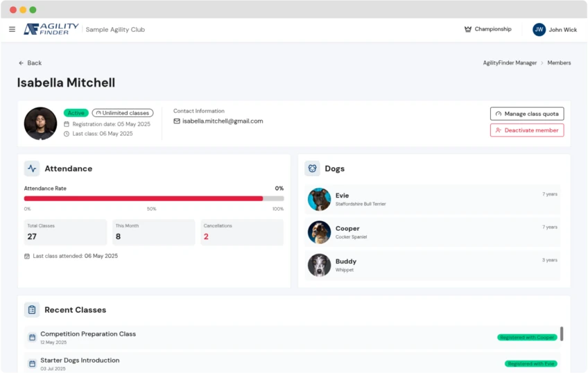Screen dimensions: 588x373
Task: Click the Active status badge
Action: pos(76,113)
